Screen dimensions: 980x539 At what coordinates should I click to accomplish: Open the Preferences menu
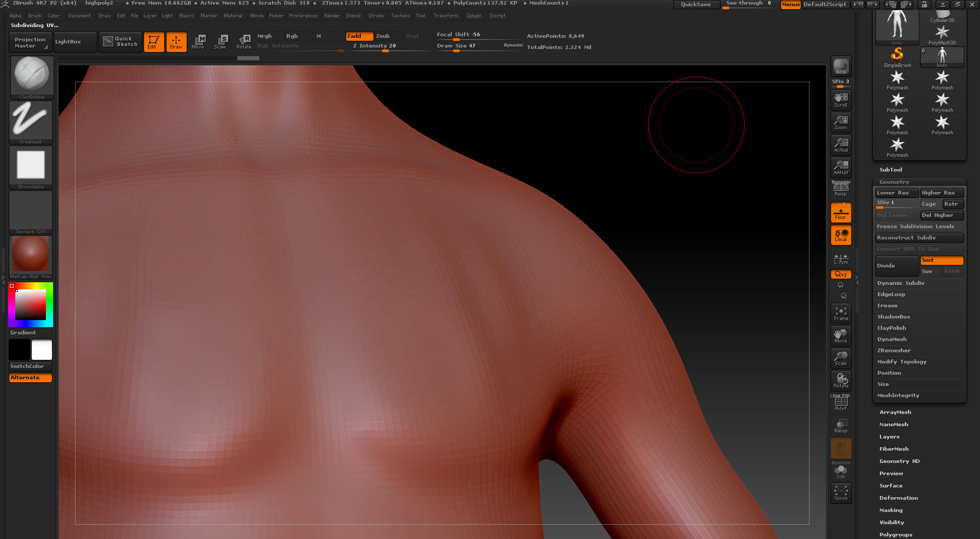[x=303, y=16]
